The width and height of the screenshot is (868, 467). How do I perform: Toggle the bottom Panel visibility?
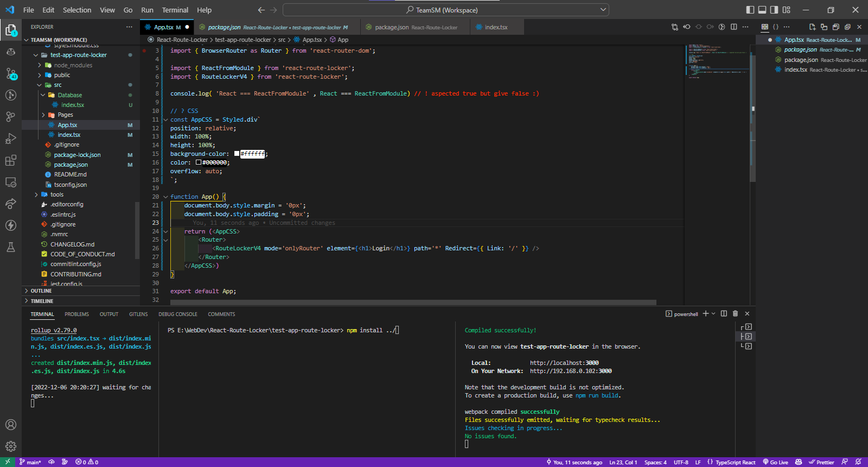pos(762,10)
